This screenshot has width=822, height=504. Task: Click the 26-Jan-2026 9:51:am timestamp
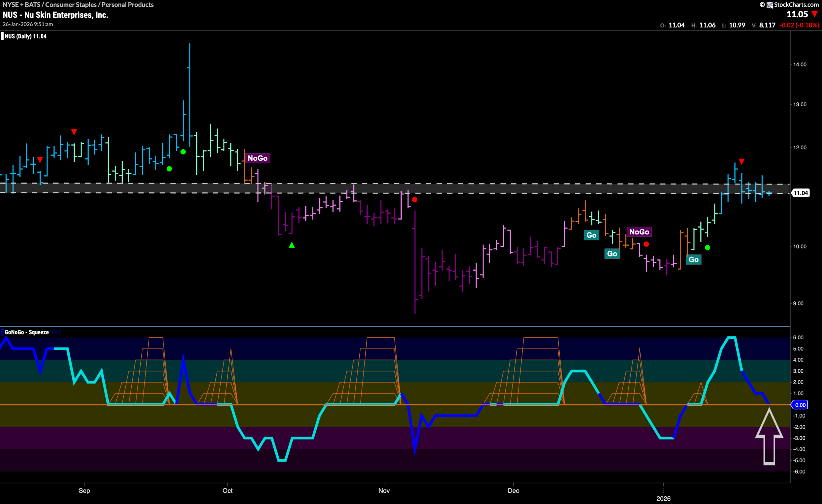[28, 24]
